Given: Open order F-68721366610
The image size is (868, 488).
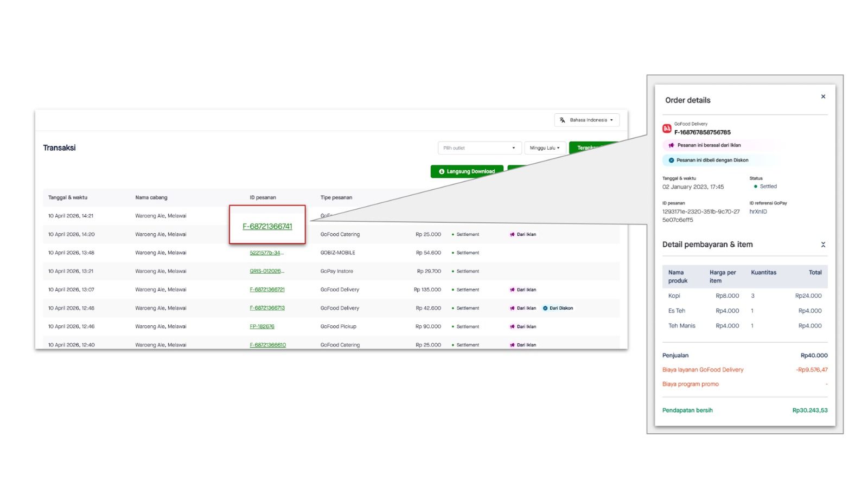Looking at the screenshot, I should coord(268,345).
